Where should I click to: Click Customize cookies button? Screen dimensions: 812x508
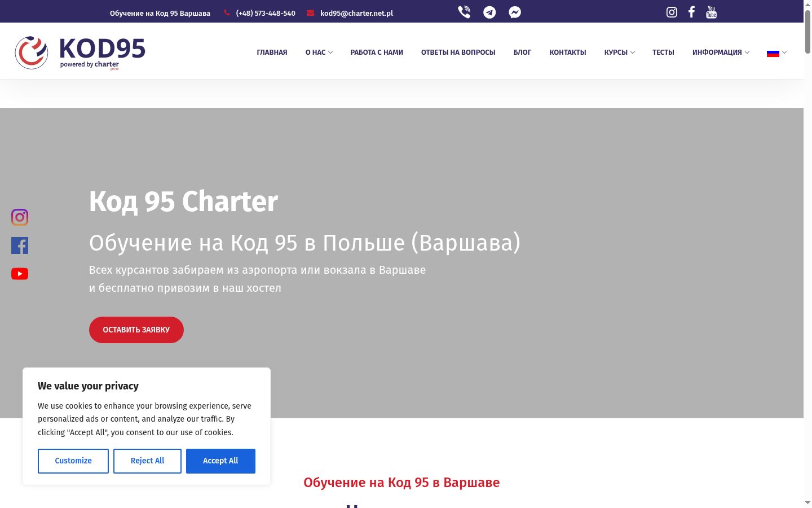pyautogui.click(x=73, y=461)
